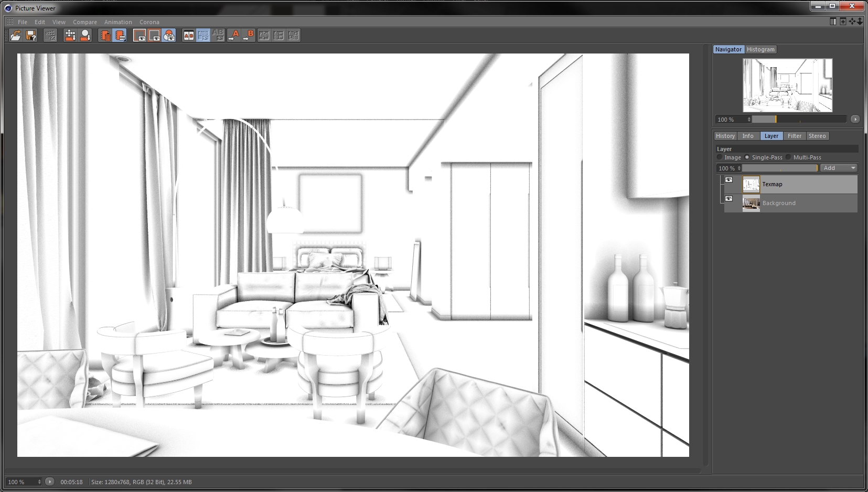868x492 pixels.
Task: Click the Navigator preview thumbnail
Action: pos(787,85)
